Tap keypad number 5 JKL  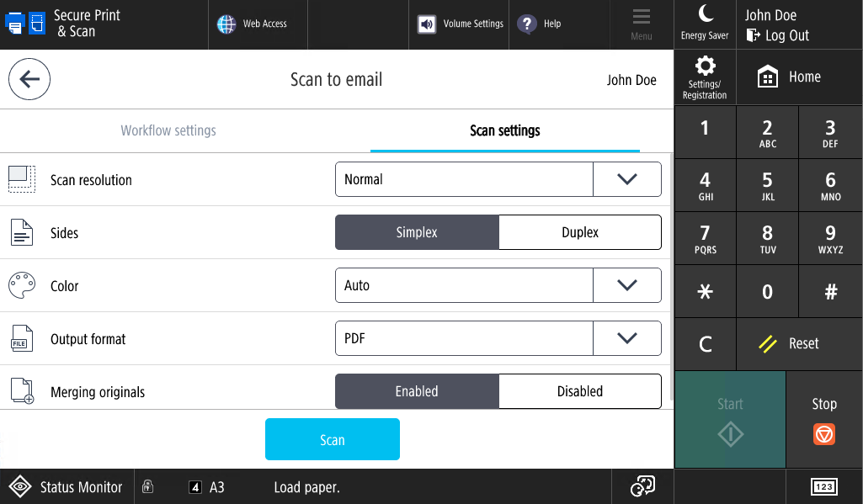[767, 185]
